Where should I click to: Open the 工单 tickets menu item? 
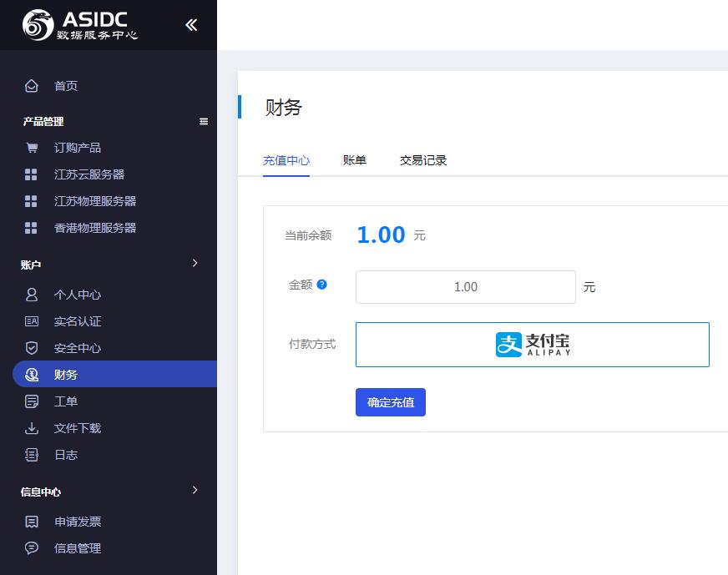[x=66, y=401]
